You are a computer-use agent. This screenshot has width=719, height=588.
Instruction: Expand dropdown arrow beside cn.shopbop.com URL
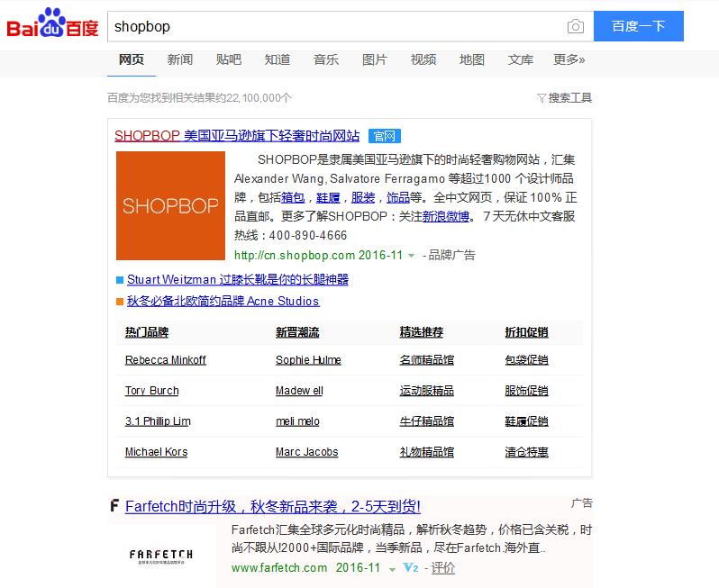412,256
